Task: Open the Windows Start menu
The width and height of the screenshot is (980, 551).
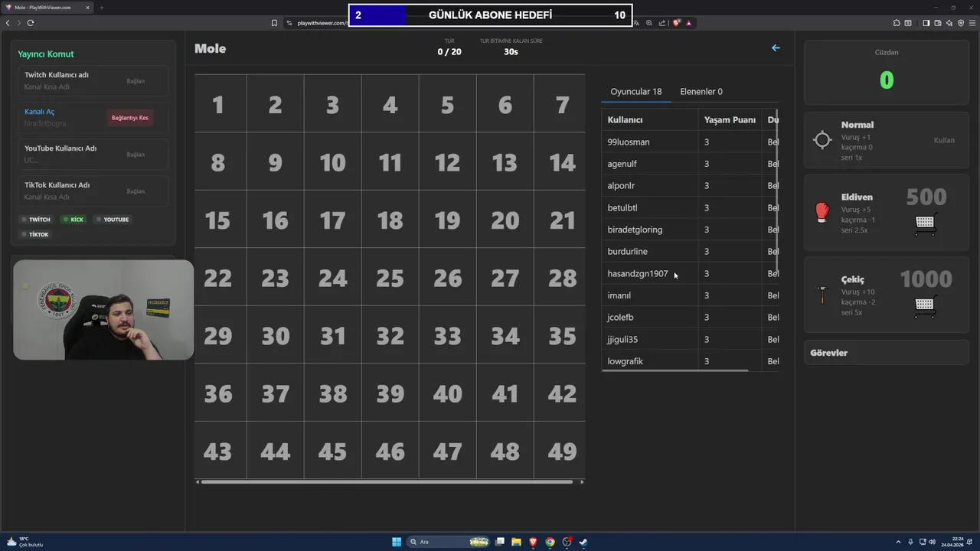Action: (397, 542)
